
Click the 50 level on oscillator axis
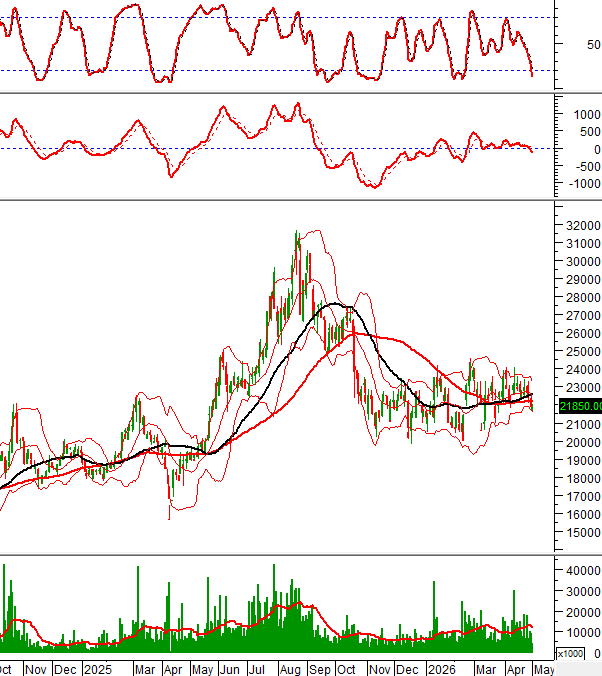[593, 45]
